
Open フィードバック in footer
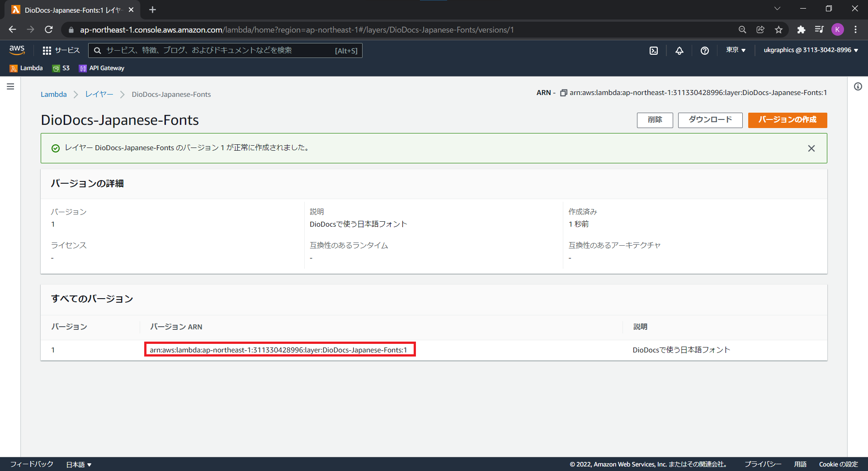(32, 464)
